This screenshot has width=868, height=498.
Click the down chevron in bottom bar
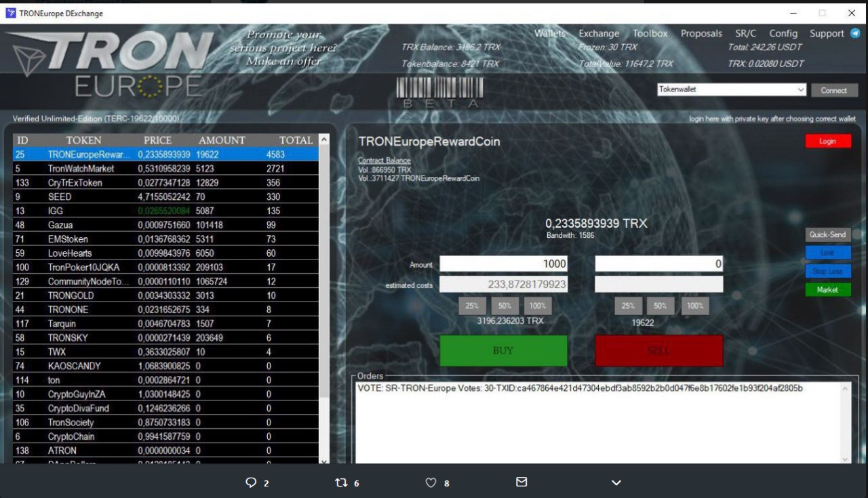[x=616, y=482]
